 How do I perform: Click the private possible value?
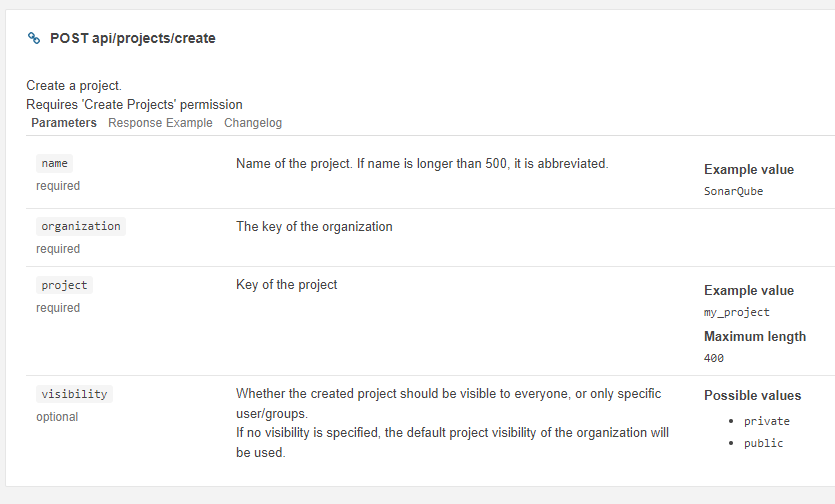point(767,421)
